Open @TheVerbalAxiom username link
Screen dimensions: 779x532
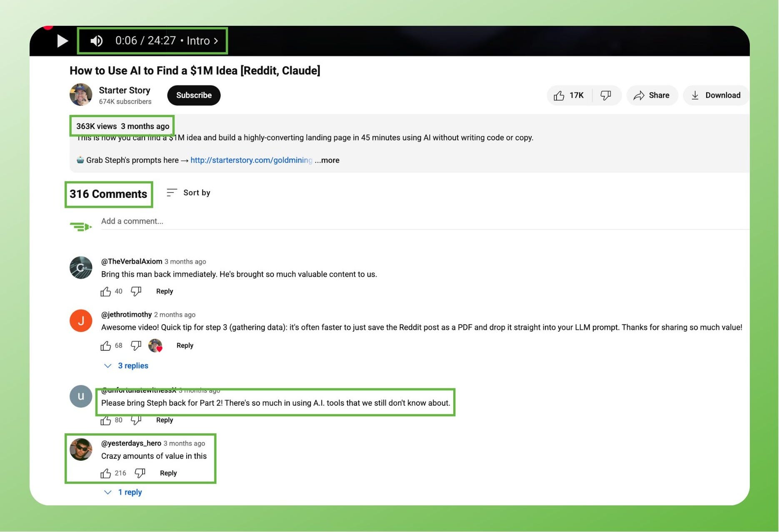click(132, 261)
